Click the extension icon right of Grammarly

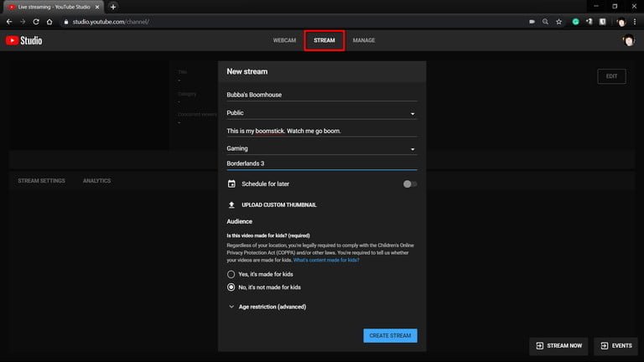[589, 22]
